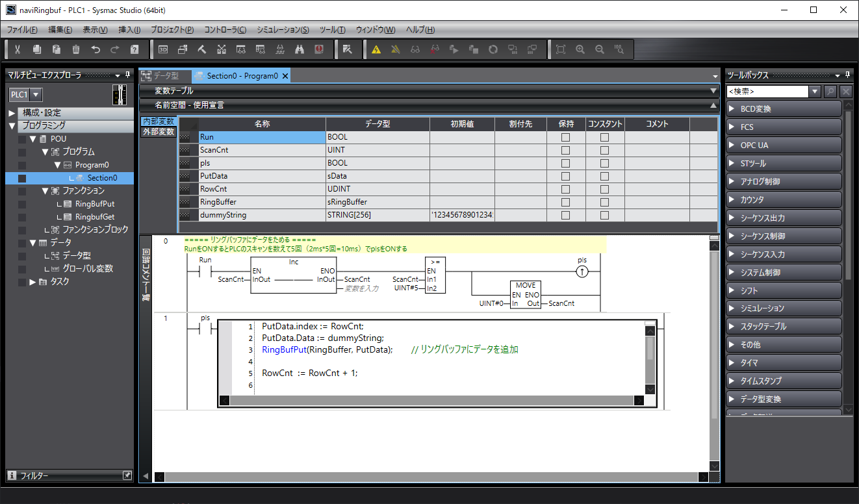Click the Delete trash can icon

point(76,49)
